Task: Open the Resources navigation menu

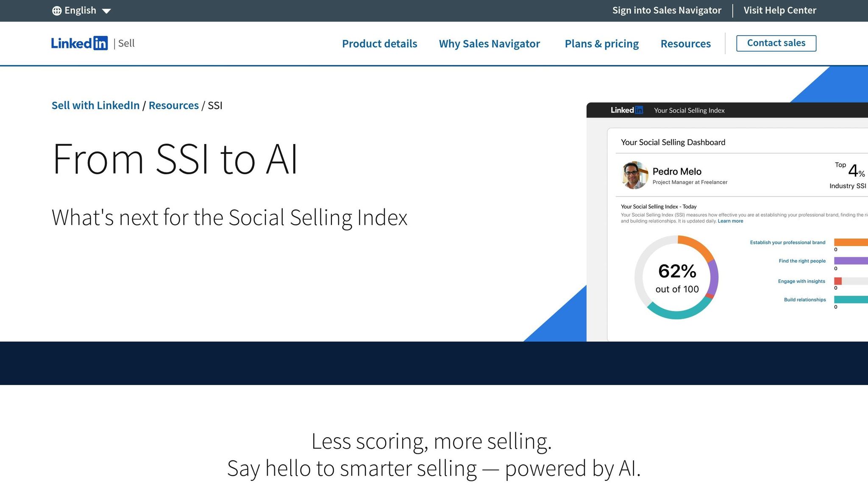Action: pos(685,44)
